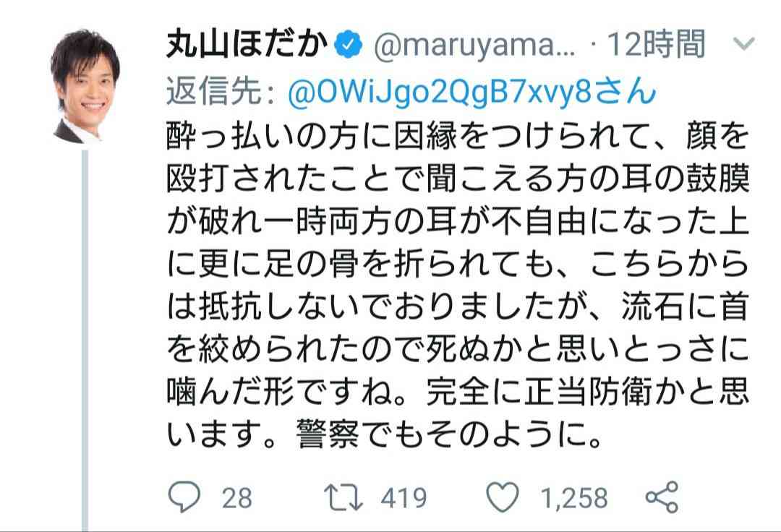
Task: Open tweet body starting 酔っ払いの方に
Action: click(x=458, y=285)
